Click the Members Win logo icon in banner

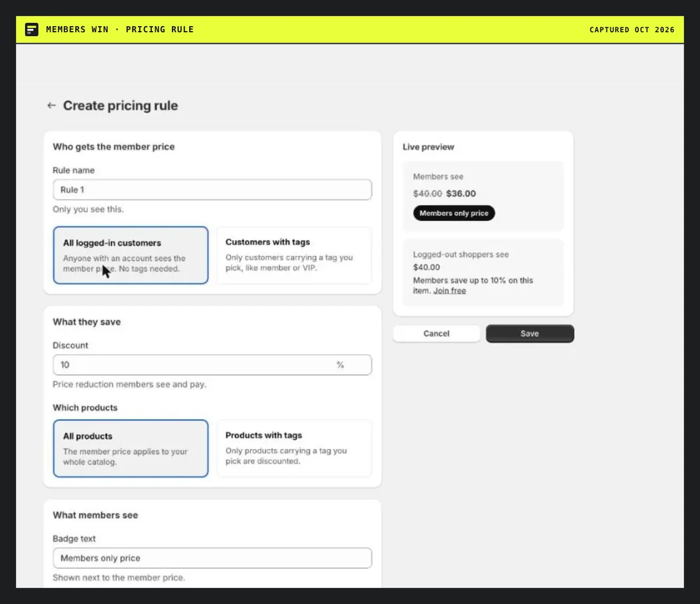click(32, 30)
